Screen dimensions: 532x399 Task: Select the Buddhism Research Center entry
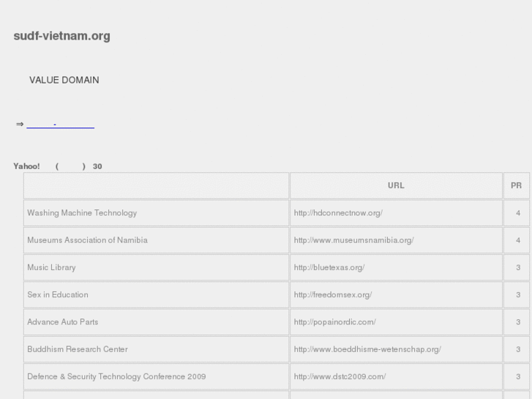[77, 349]
